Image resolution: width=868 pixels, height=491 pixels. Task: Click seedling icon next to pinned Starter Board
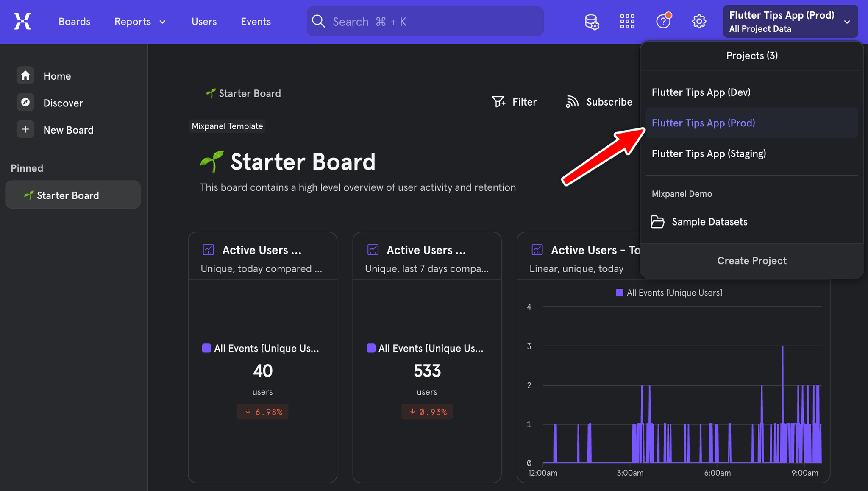point(29,195)
